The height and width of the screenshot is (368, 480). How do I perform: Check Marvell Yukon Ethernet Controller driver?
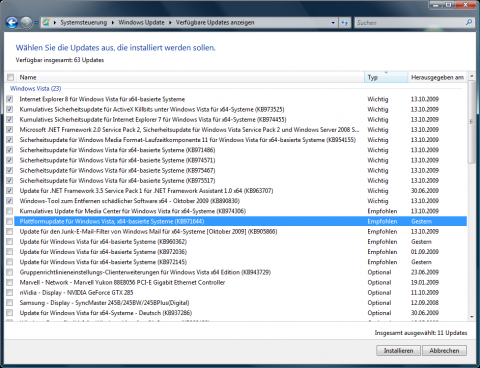coord(10,282)
